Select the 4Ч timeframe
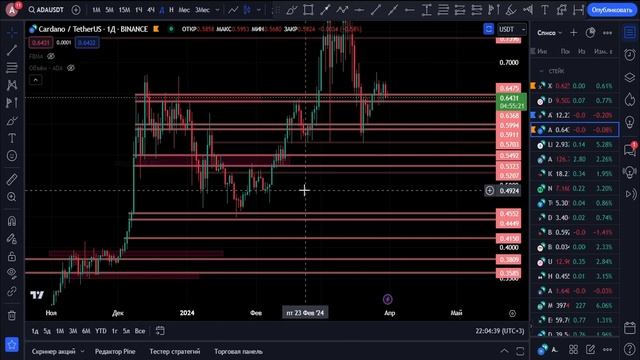The image size is (640, 360). 151,10
